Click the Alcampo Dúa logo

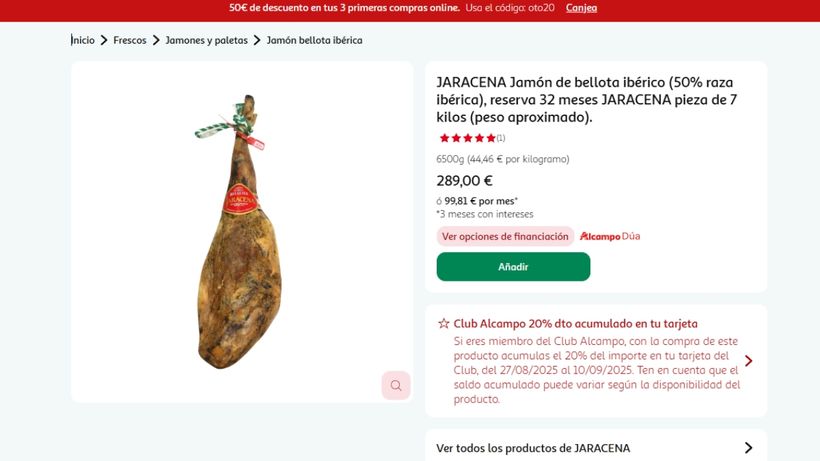(610, 236)
